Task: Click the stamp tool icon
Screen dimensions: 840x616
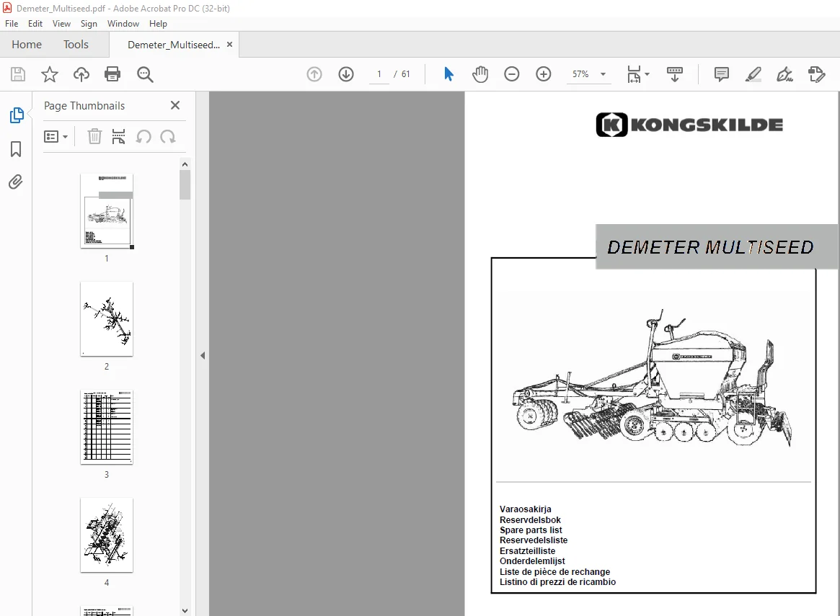Action: (x=816, y=74)
